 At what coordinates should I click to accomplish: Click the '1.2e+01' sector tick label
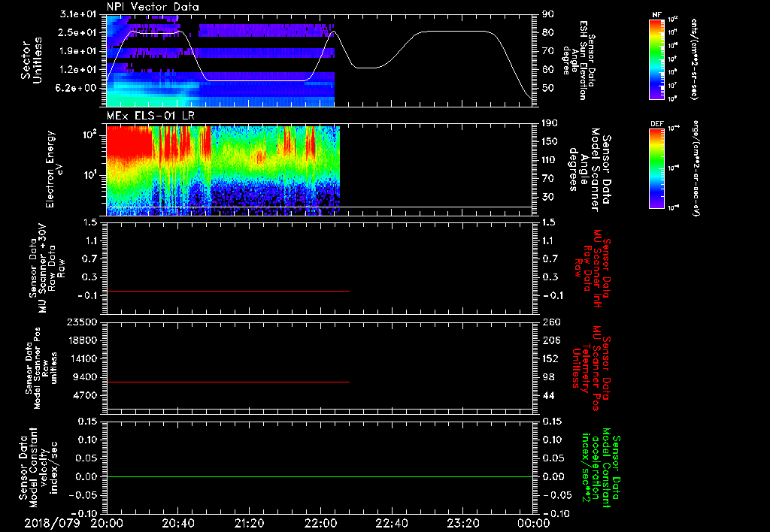(78, 70)
